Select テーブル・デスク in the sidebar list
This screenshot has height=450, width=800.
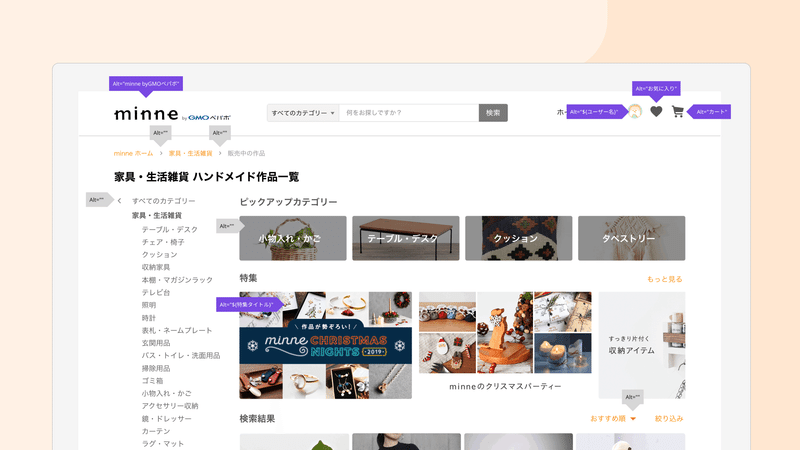tap(169, 230)
